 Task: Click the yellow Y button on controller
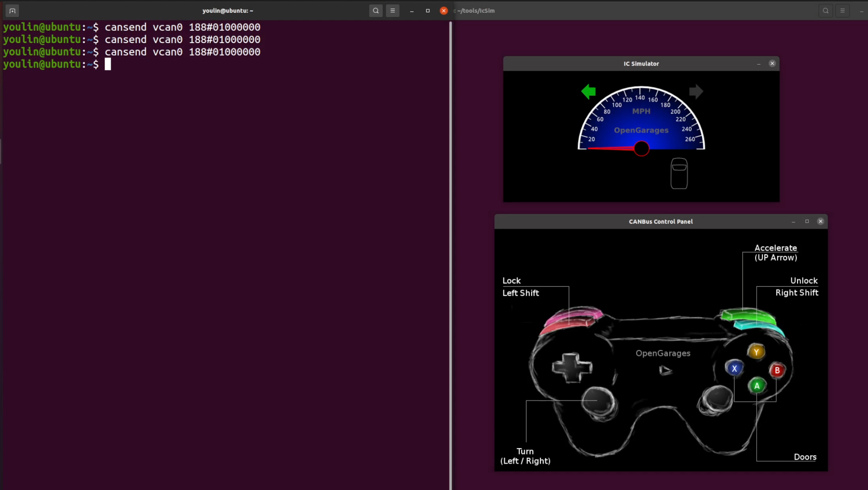pyautogui.click(x=756, y=352)
